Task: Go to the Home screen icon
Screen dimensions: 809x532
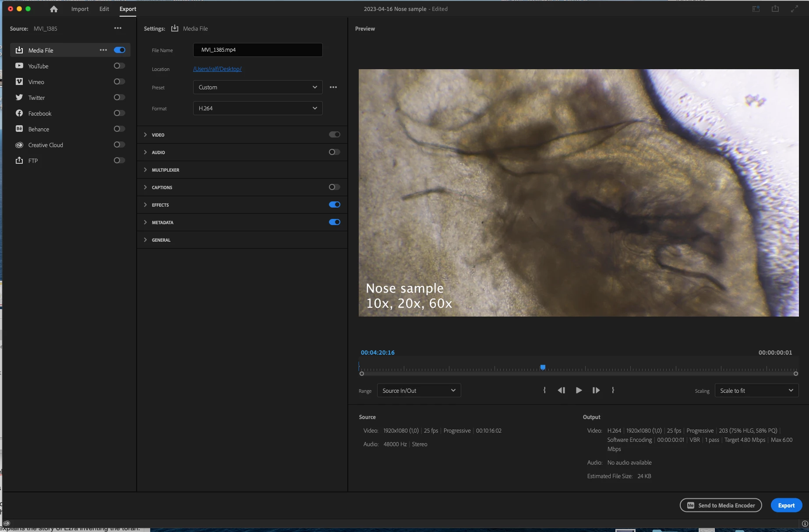Action: click(54, 9)
